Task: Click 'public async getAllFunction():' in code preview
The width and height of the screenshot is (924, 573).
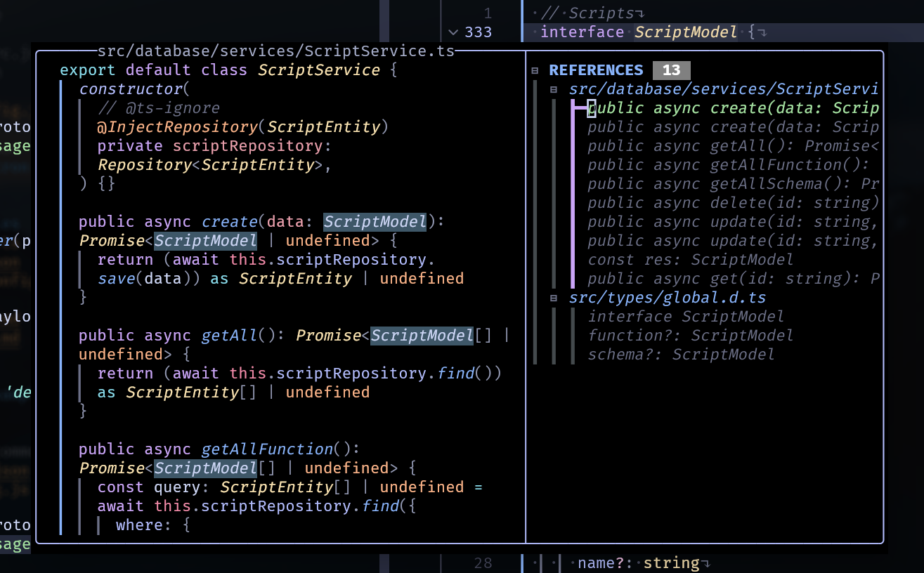Action: [219, 449]
